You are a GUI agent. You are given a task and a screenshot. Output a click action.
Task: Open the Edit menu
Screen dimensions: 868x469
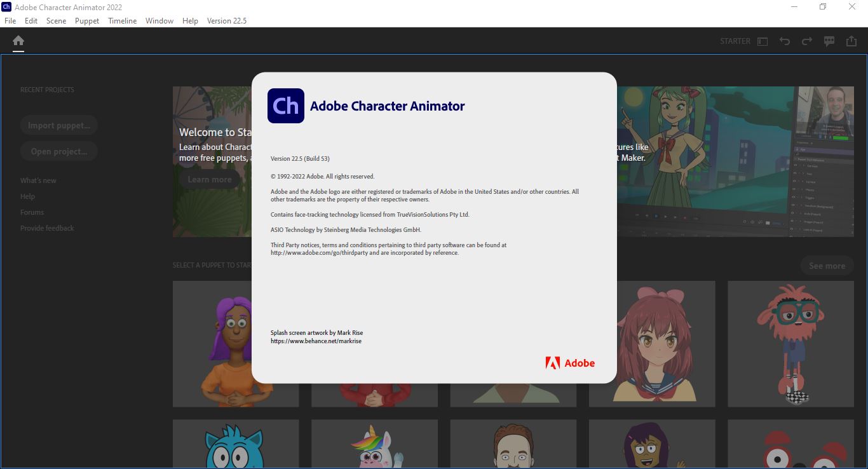click(31, 21)
